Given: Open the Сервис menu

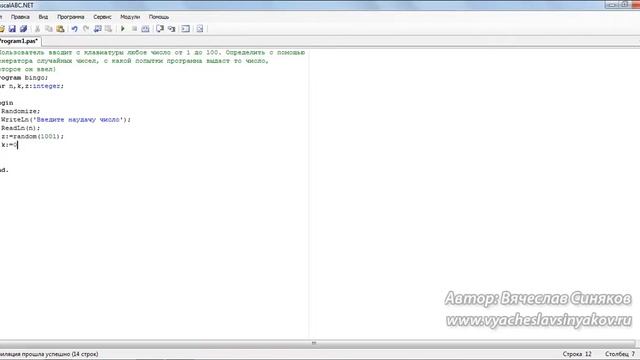Looking at the screenshot, I should click(102, 17).
